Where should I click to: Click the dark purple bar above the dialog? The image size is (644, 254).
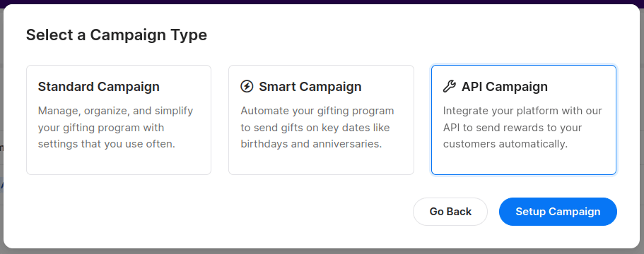(322, 1)
